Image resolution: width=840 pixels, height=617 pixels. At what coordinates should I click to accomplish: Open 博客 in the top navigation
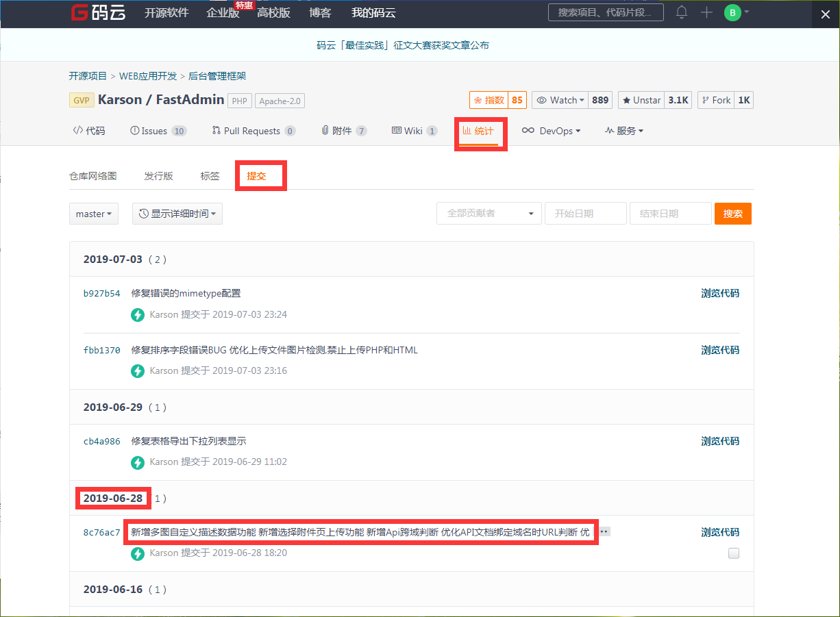321,12
